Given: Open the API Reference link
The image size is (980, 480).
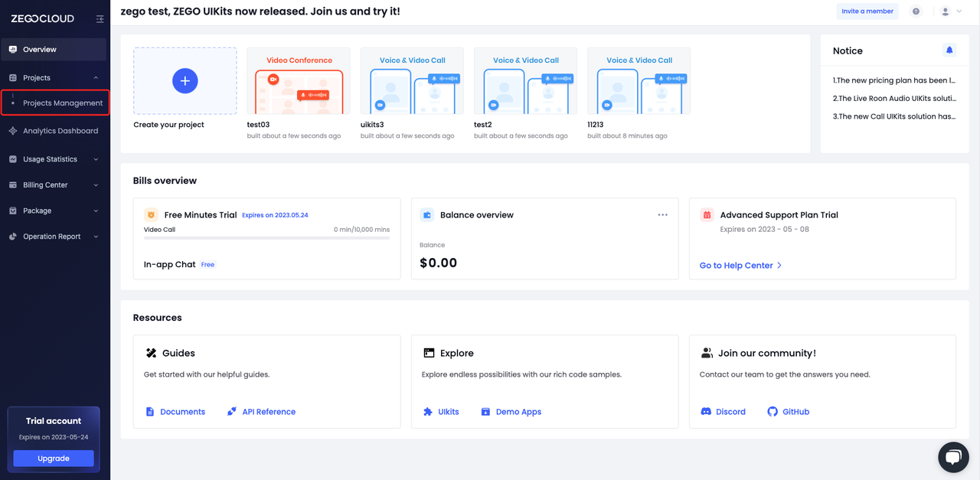Looking at the screenshot, I should click(269, 412).
